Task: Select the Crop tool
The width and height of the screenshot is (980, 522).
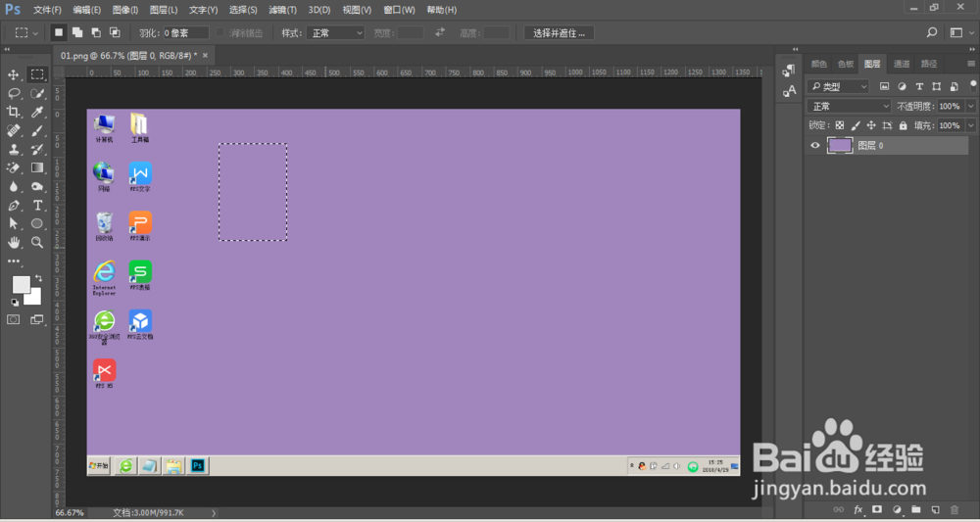Action: (13, 113)
